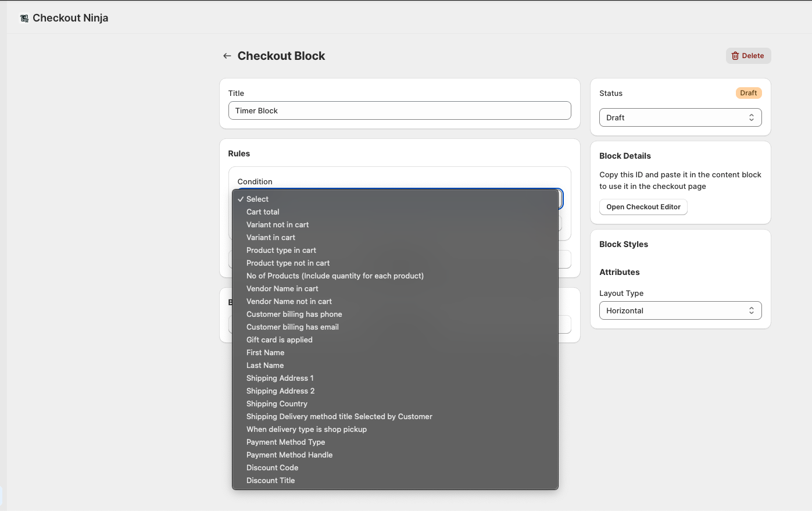Choose Variant not in cart option
The image size is (812, 511).
point(277,224)
